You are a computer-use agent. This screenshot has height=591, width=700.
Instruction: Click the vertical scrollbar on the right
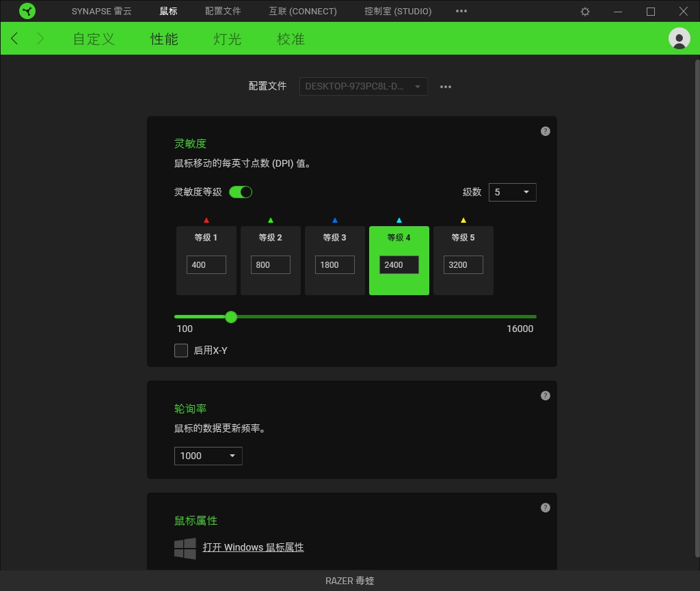(x=697, y=307)
